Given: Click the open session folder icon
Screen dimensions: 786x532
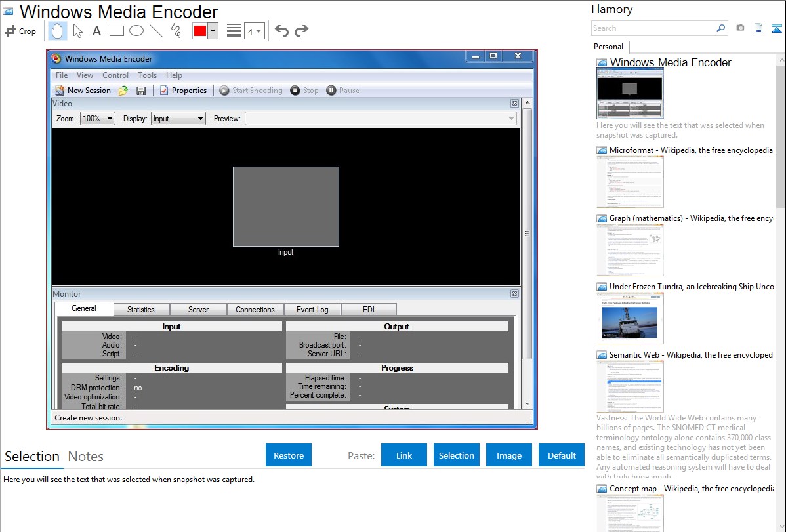Looking at the screenshot, I should coord(123,91).
